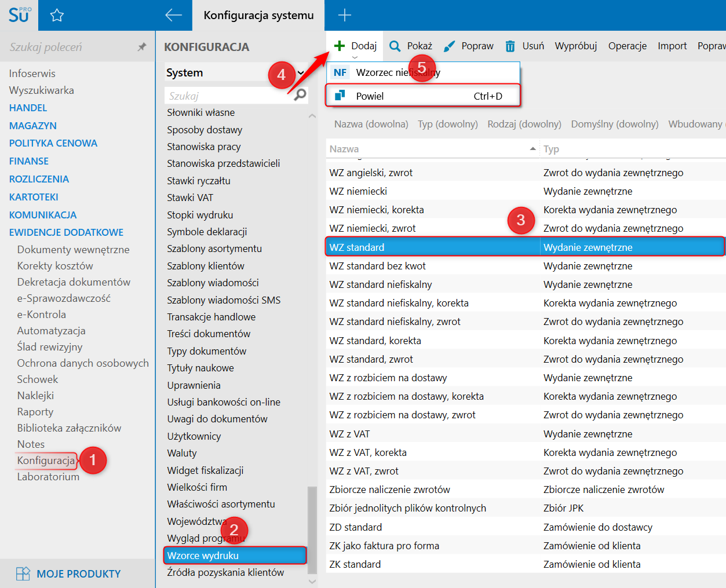
Task: Sort by the Nazwa column arrow
Action: pyautogui.click(x=532, y=149)
